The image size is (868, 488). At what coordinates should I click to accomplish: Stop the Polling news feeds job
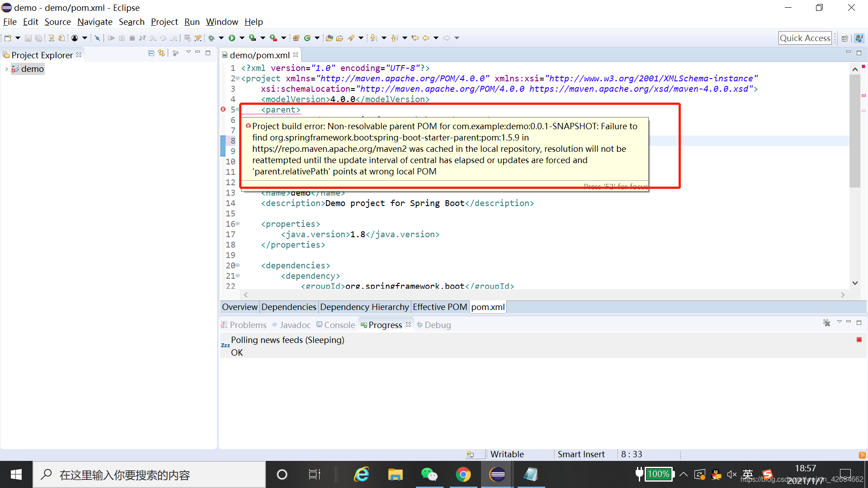(x=859, y=340)
